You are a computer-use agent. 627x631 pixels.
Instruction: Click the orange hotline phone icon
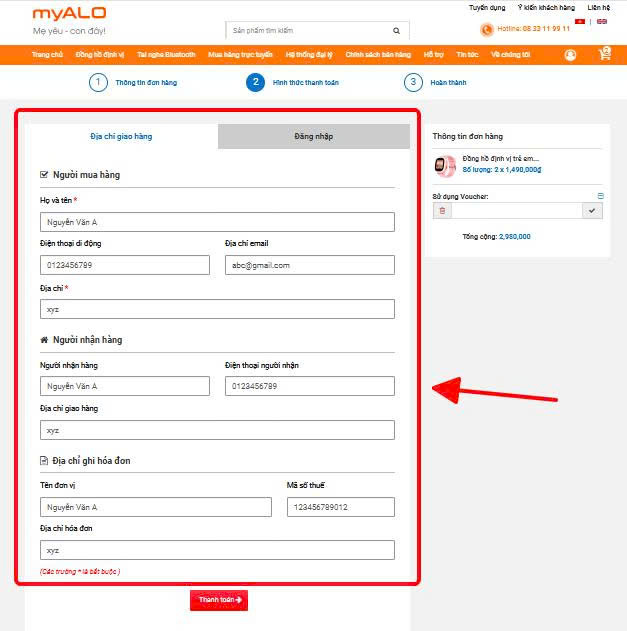click(487, 29)
